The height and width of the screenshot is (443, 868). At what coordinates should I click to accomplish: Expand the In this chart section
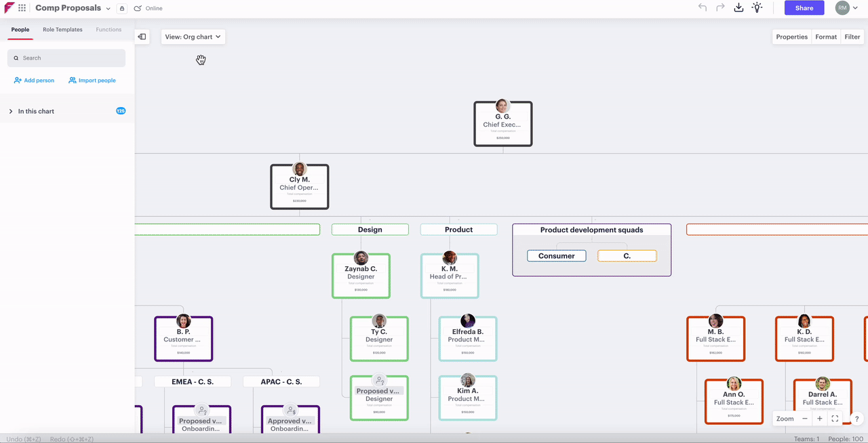tap(11, 111)
